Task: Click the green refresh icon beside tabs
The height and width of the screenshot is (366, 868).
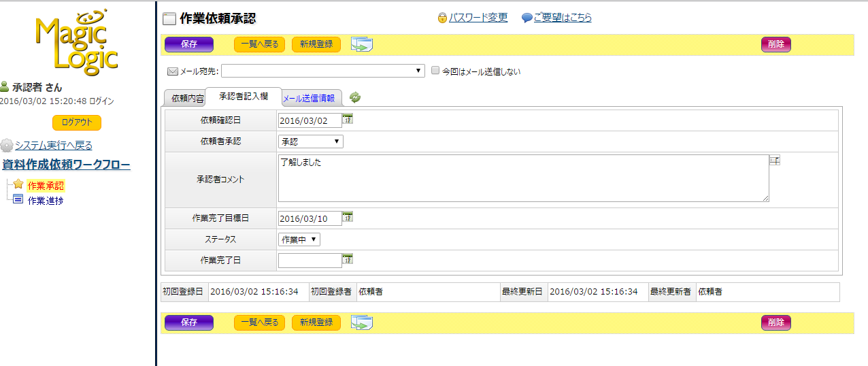Action: (355, 97)
